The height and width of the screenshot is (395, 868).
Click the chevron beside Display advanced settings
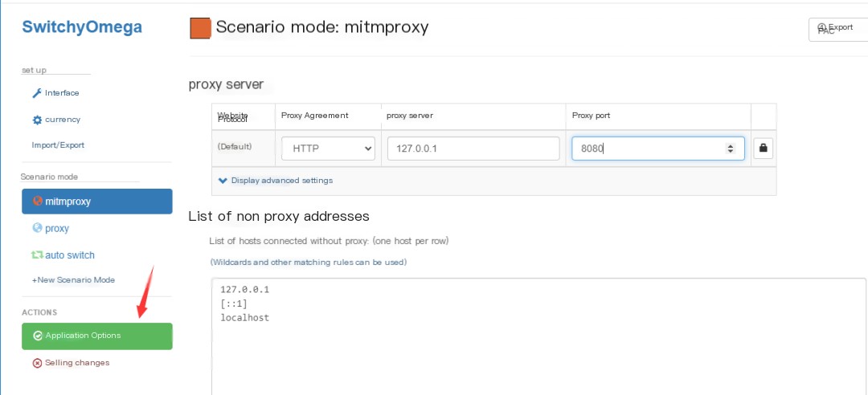click(x=223, y=181)
